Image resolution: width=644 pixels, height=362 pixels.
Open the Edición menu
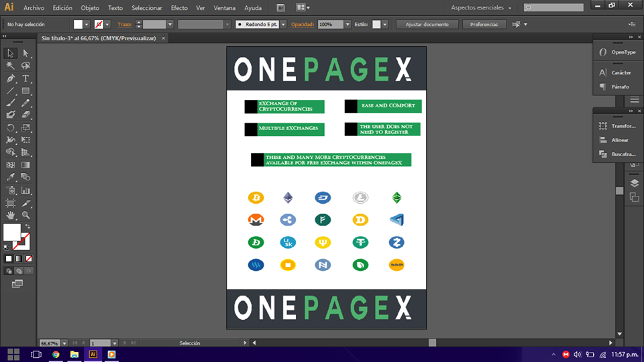[62, 8]
